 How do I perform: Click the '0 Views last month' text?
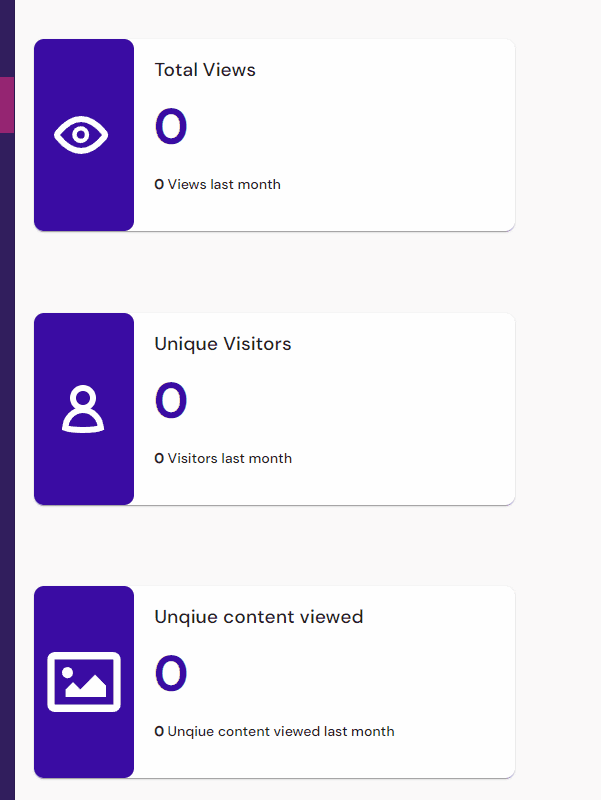217,184
